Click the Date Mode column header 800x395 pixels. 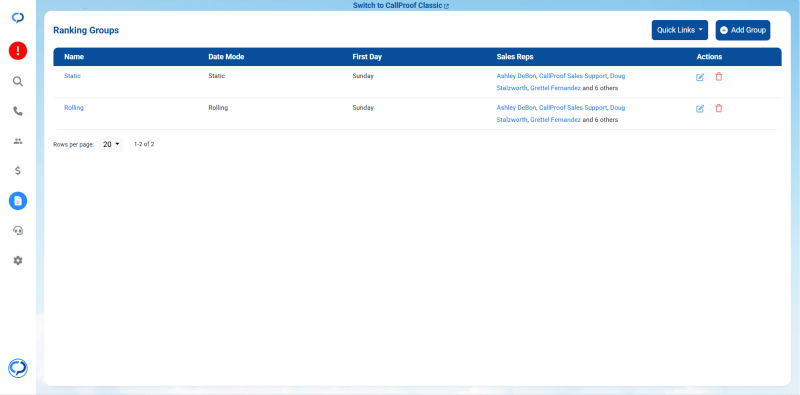[226, 57]
